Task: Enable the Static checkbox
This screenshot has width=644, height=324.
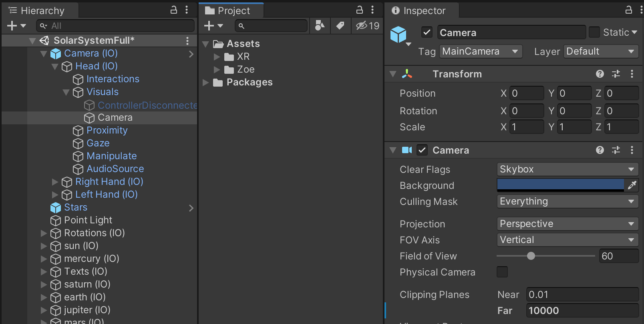Action: point(594,32)
